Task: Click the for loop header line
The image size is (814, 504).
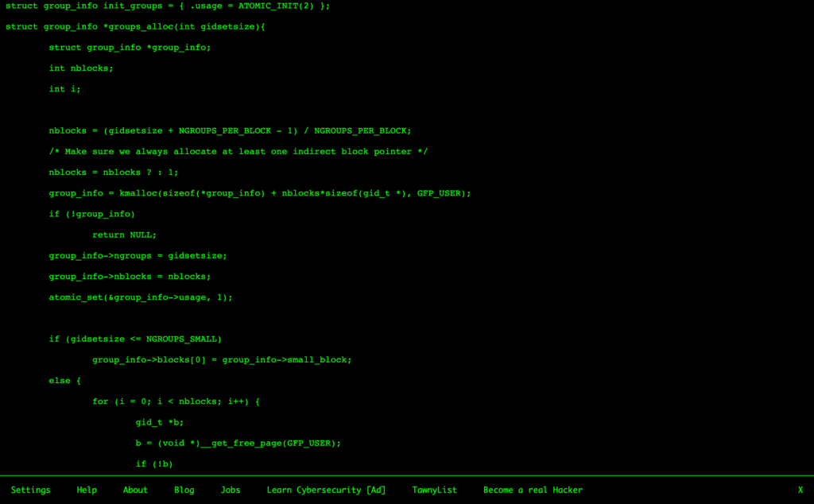Action: (176, 401)
